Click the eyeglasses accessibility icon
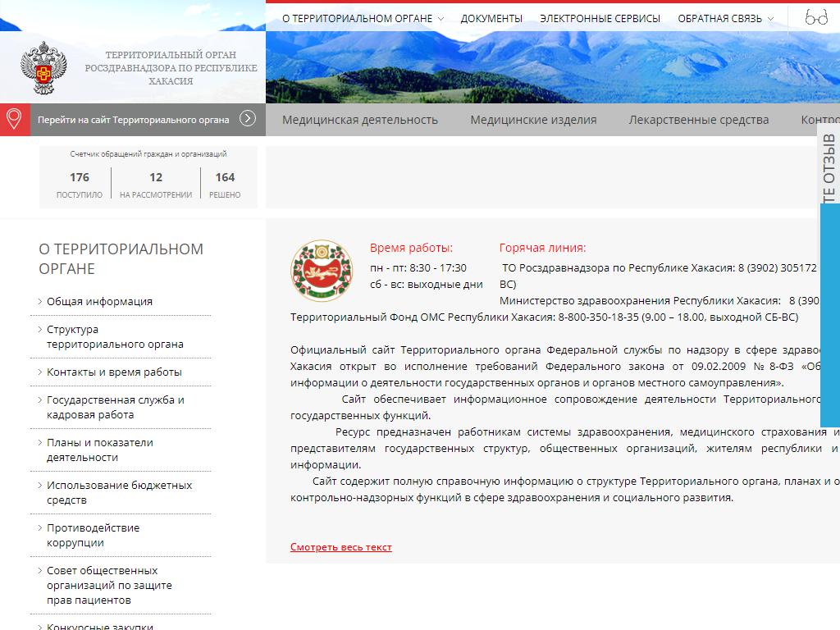 (815, 18)
